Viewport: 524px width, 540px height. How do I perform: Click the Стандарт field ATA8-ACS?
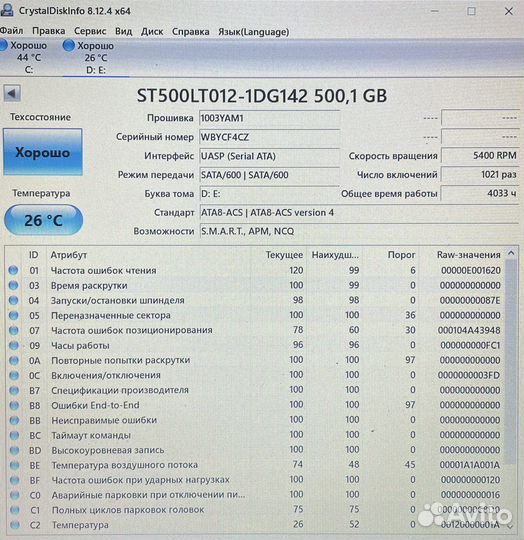359,212
